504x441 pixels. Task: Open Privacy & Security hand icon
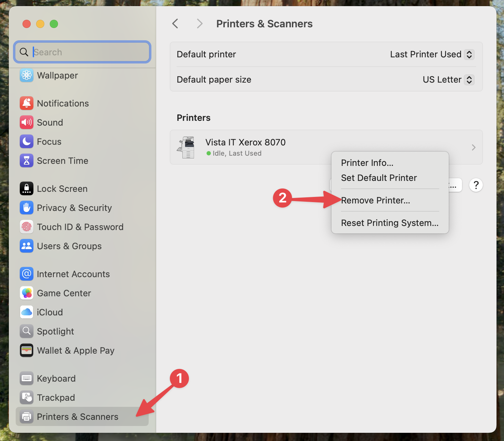27,208
